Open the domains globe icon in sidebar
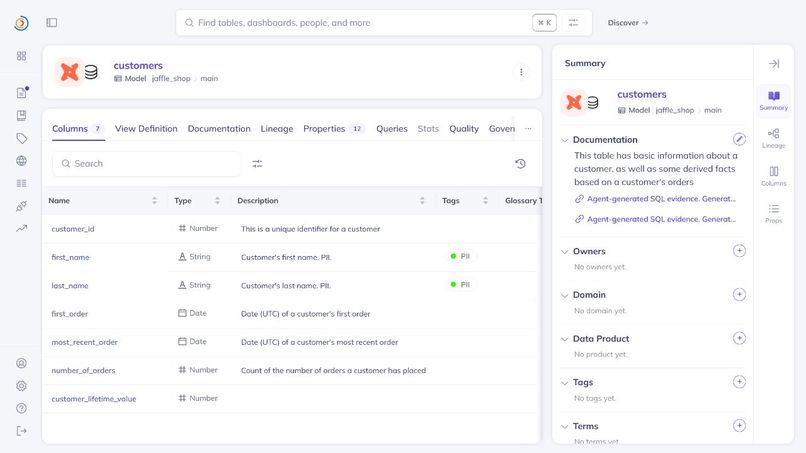 [x=21, y=161]
